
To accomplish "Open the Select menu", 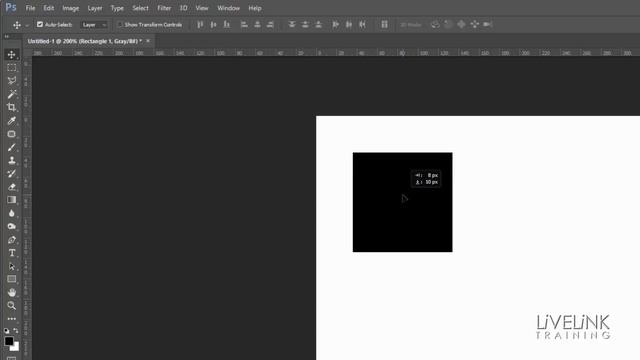I will point(140,8).
